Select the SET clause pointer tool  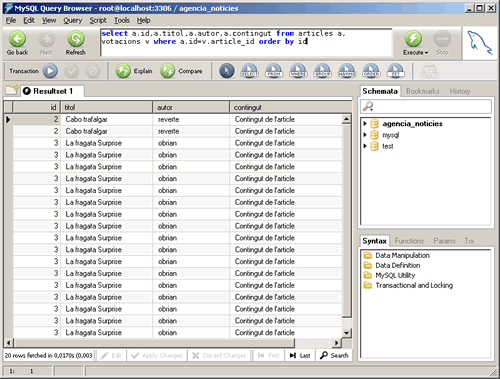pyautogui.click(x=395, y=71)
